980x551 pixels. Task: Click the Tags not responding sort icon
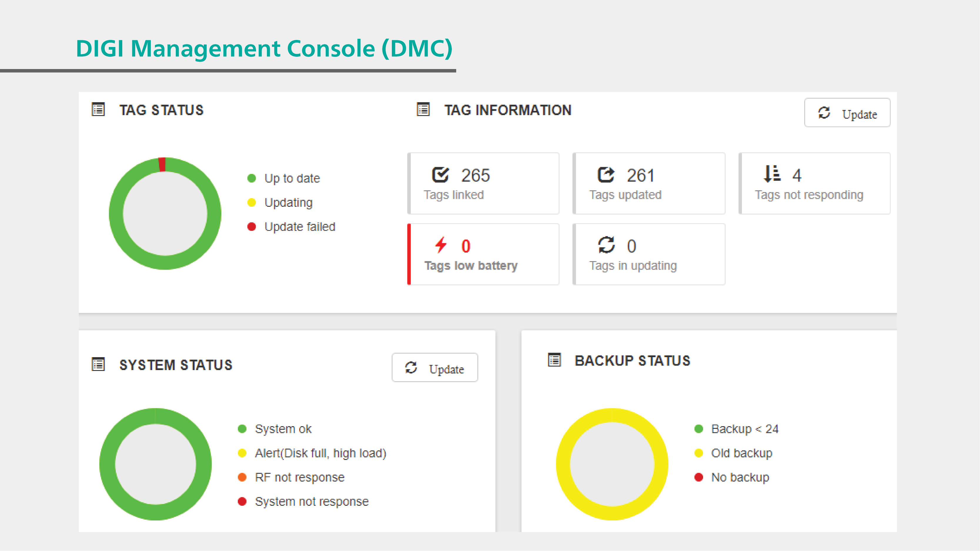point(772,174)
